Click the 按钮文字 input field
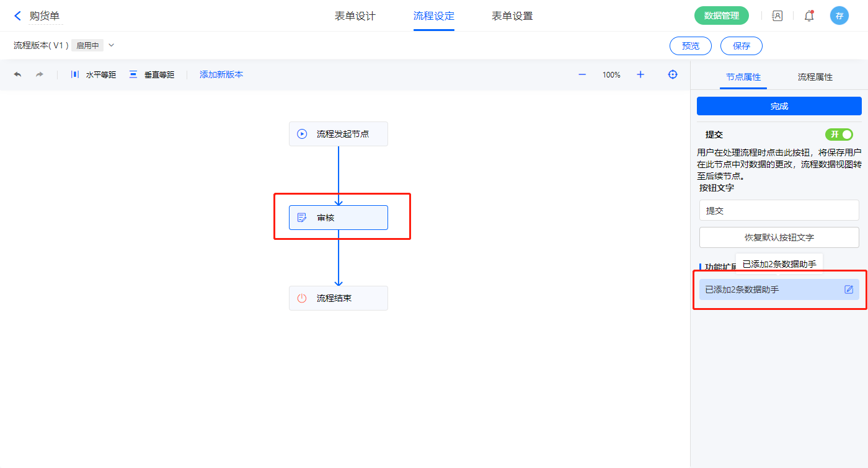This screenshot has width=868, height=468. pos(779,210)
